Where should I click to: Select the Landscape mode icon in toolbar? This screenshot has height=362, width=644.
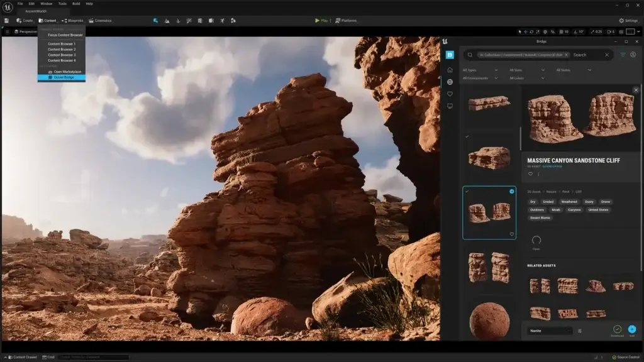[x=167, y=20]
